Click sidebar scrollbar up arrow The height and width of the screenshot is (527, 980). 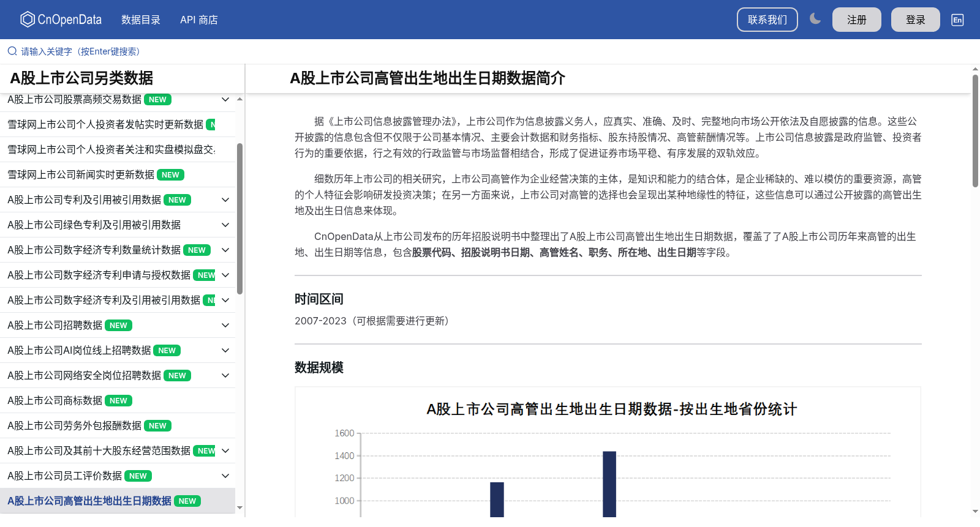(240, 99)
